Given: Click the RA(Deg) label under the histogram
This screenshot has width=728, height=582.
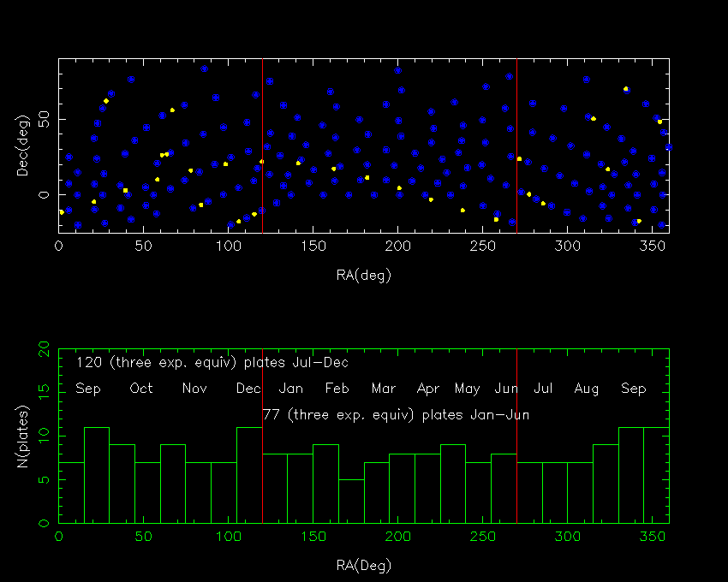Looking at the screenshot, I should click(x=364, y=565).
